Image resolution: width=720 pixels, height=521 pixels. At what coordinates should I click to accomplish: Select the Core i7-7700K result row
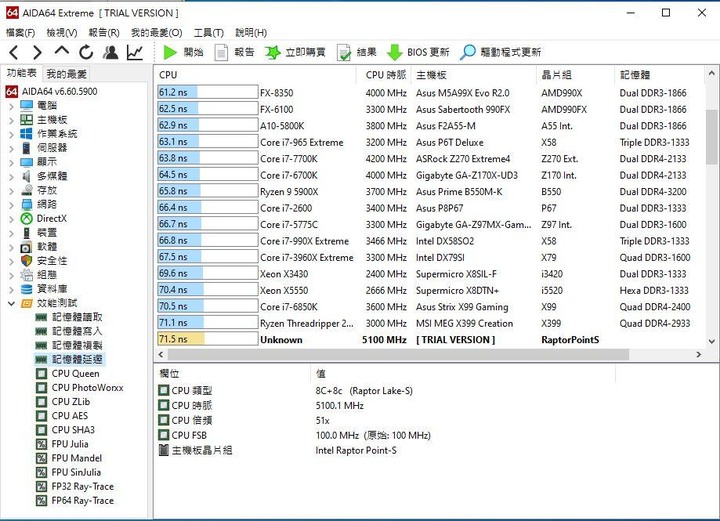[429, 159]
